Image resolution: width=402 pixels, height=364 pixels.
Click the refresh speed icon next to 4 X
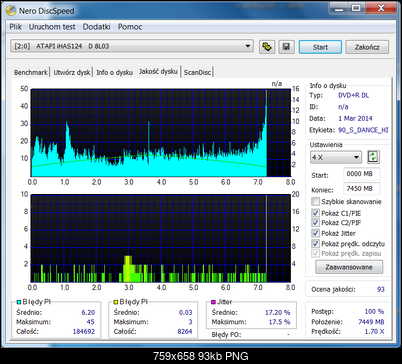click(373, 157)
